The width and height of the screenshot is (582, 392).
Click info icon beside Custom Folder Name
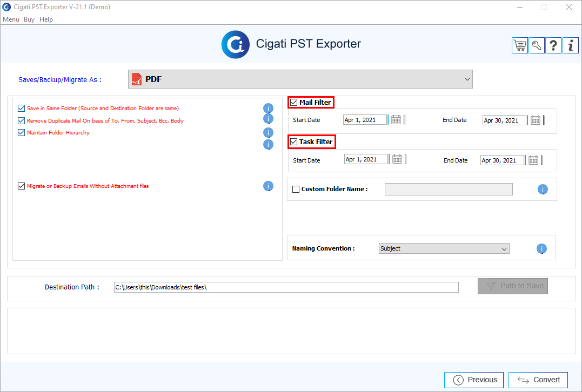point(543,190)
